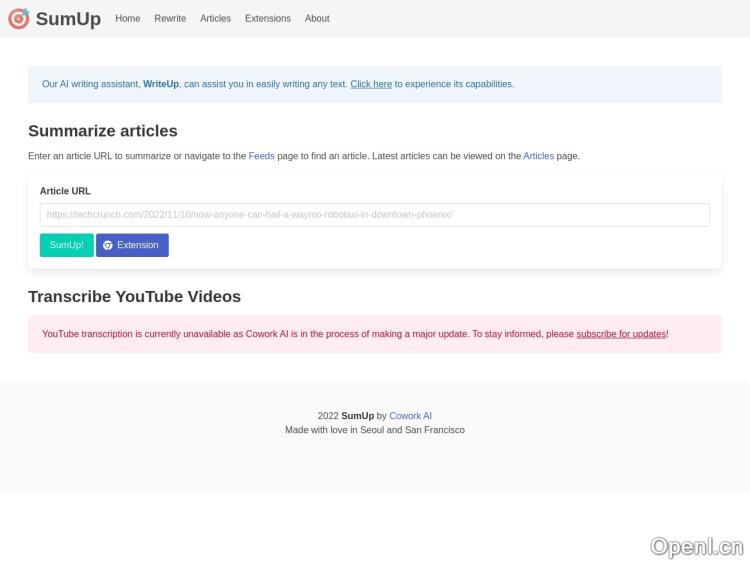Screen dimensions: 750x562
Task: Click the 'Summarize articles' heading
Action: click(103, 131)
